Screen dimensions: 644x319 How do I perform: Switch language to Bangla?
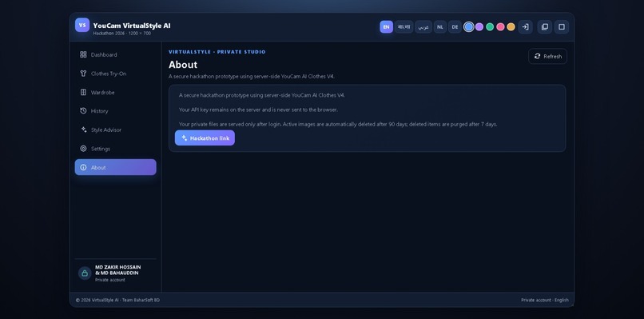(x=403, y=27)
